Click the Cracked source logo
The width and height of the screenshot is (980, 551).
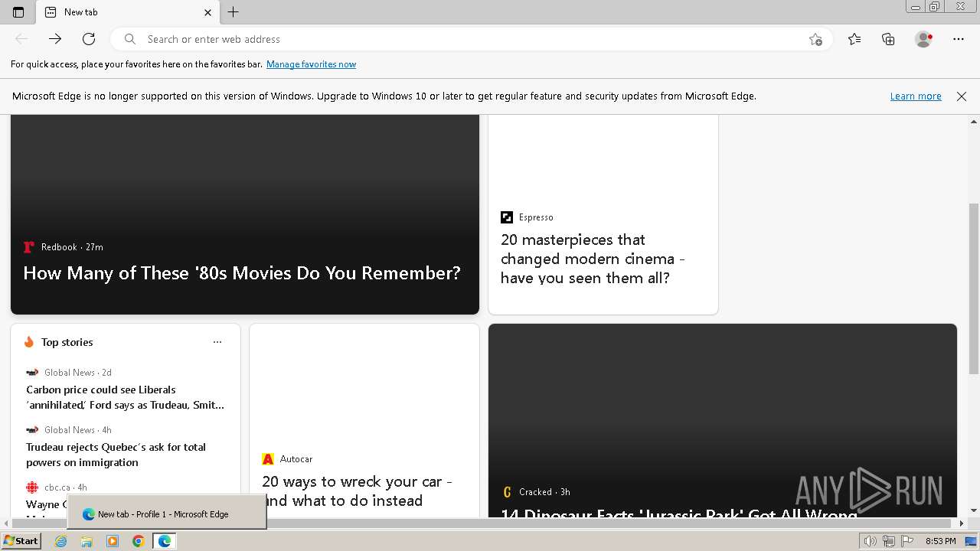507,492
